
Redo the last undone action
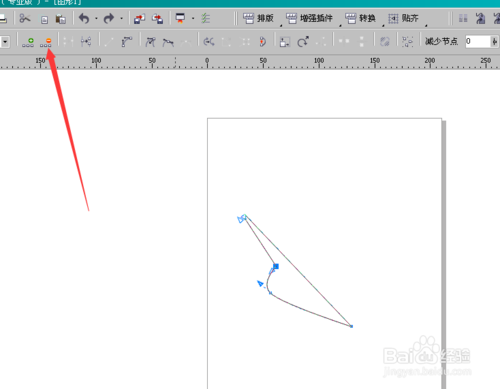pyautogui.click(x=109, y=18)
